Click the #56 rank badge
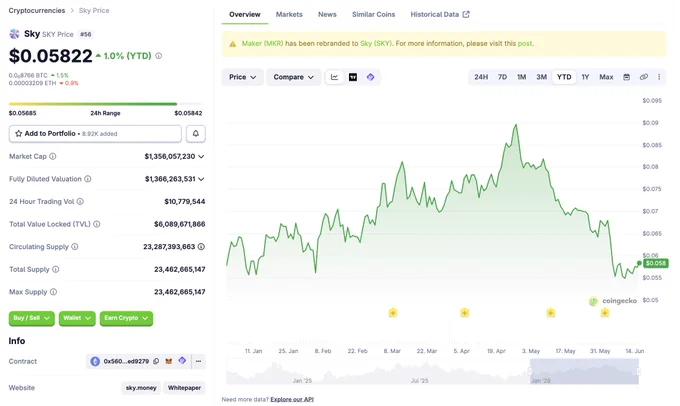This screenshot has width=680, height=406. pos(85,34)
